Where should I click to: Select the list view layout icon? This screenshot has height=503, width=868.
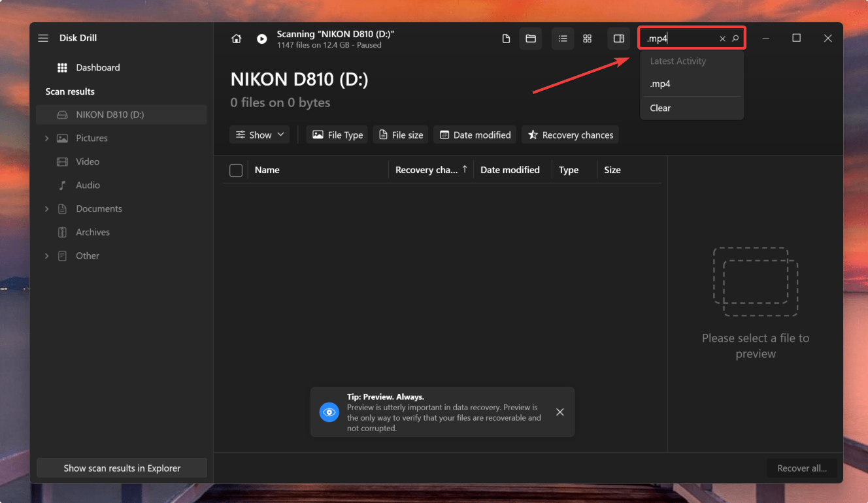[x=563, y=39]
